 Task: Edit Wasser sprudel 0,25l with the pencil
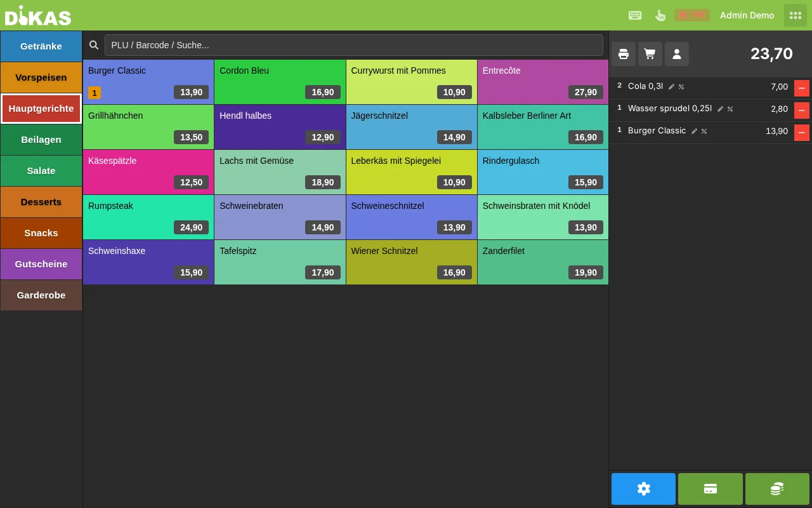[x=720, y=109]
